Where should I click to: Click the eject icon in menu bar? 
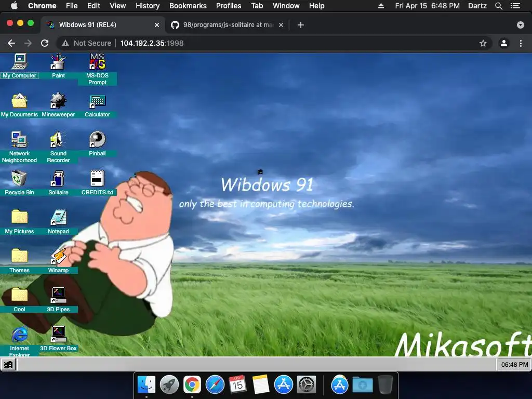click(x=381, y=6)
